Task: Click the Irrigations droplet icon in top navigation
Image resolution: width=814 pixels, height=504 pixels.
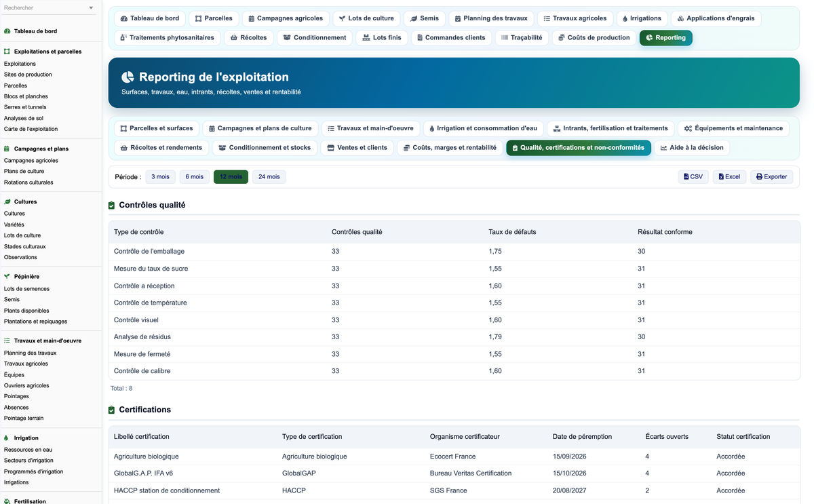Action: 625,18
